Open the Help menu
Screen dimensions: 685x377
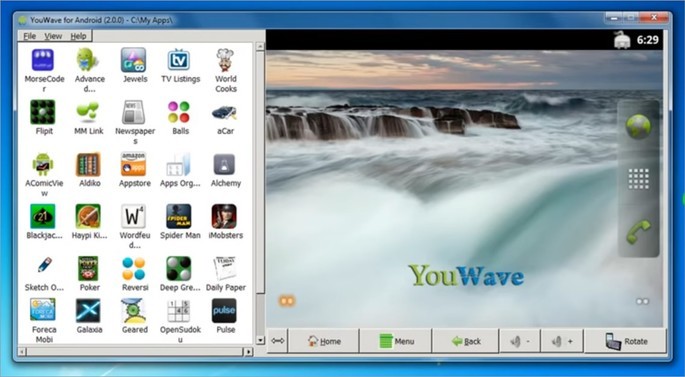point(78,36)
